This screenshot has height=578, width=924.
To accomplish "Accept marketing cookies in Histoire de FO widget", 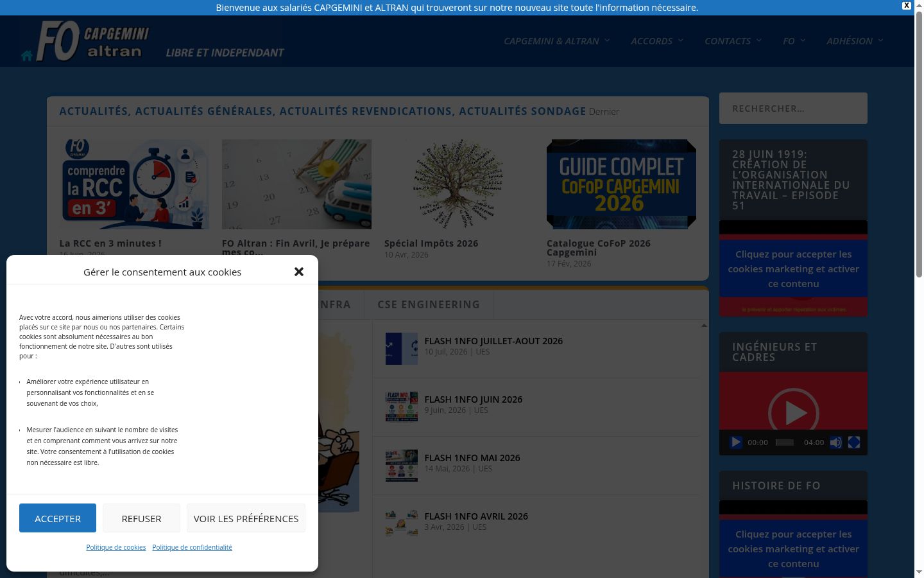I will (x=793, y=549).
